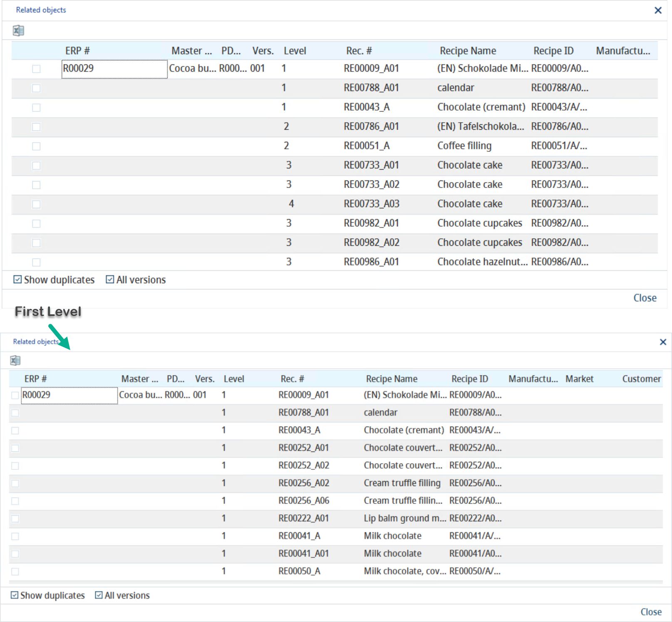Screen dimensions: 672x622
Task: Click the Recipe Name header in the upper table
Action: 468,51
